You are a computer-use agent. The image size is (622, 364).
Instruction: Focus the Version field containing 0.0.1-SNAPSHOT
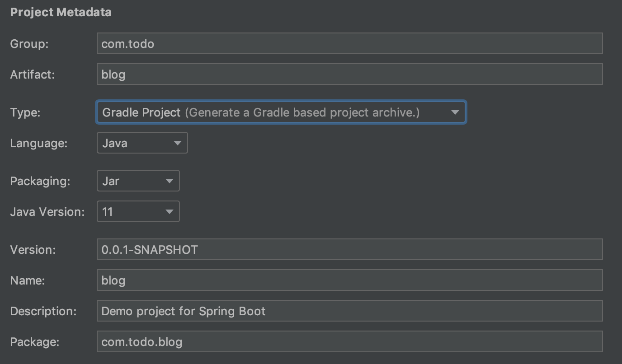pos(349,250)
